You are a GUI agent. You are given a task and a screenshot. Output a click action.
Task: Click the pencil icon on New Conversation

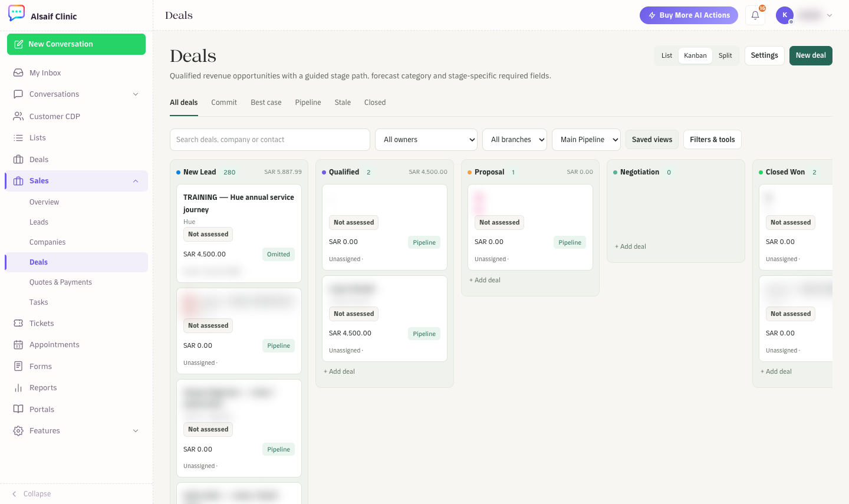click(x=19, y=44)
